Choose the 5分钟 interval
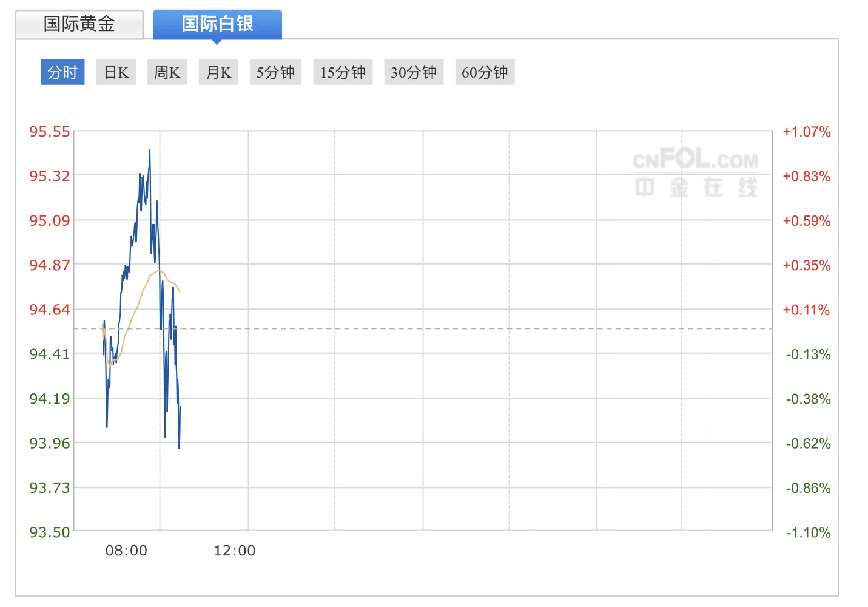This screenshot has width=868, height=607. (275, 72)
